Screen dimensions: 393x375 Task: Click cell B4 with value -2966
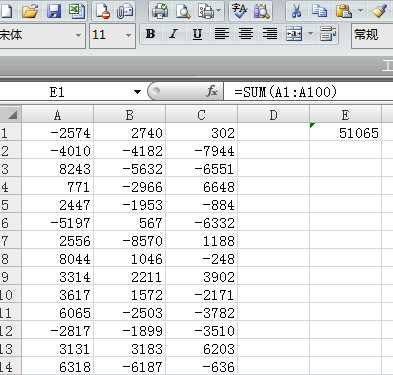(130, 187)
